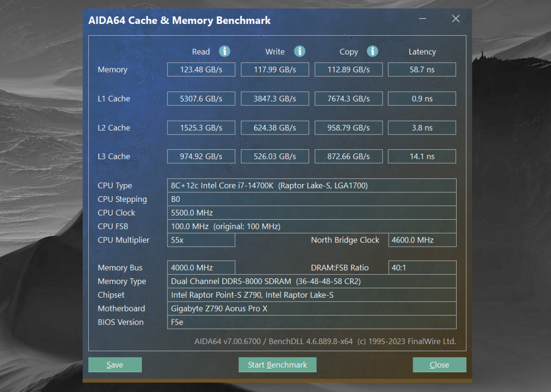
Task: Click the Read info icon
Action: (x=224, y=51)
